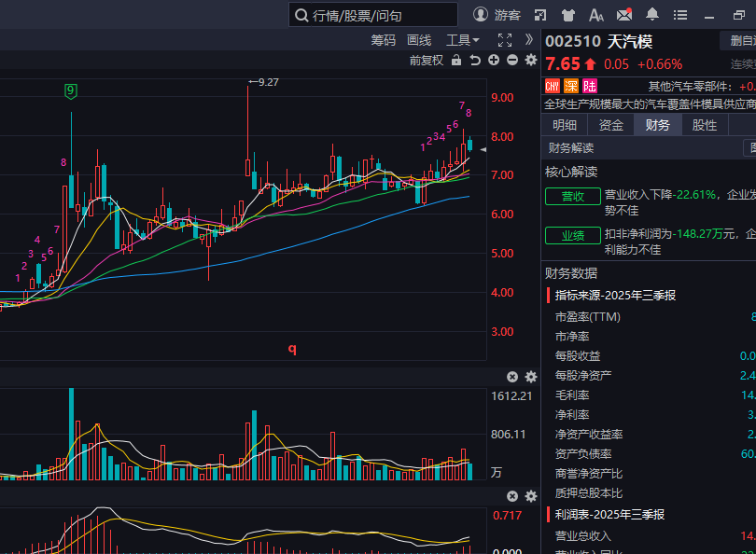This screenshot has height=554, width=756.
Task: Zoom in chart with plus icon
Action: 494,60
